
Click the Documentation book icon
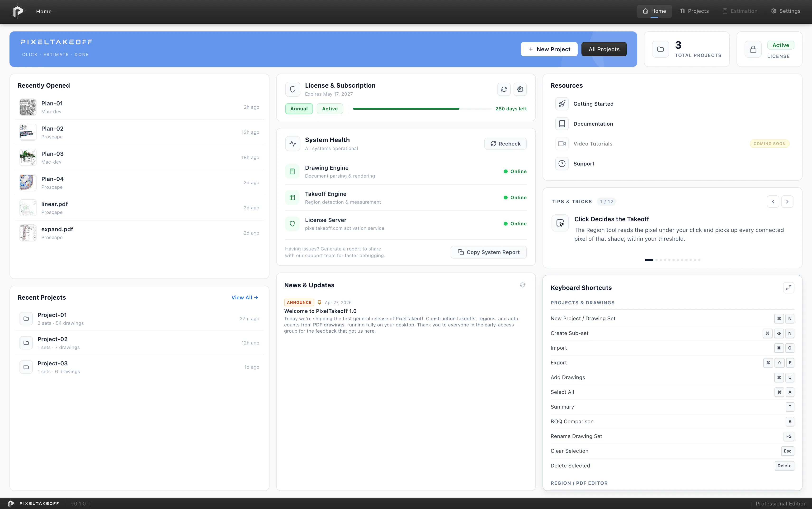coord(562,123)
